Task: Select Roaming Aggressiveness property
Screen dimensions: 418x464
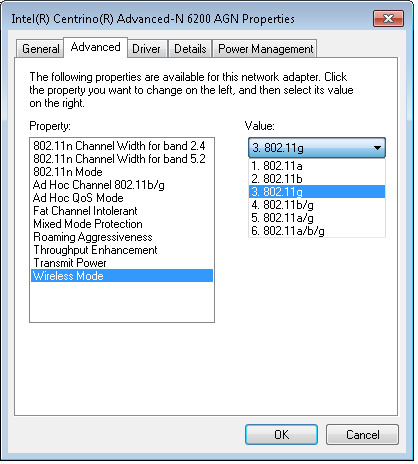Action: (122, 237)
